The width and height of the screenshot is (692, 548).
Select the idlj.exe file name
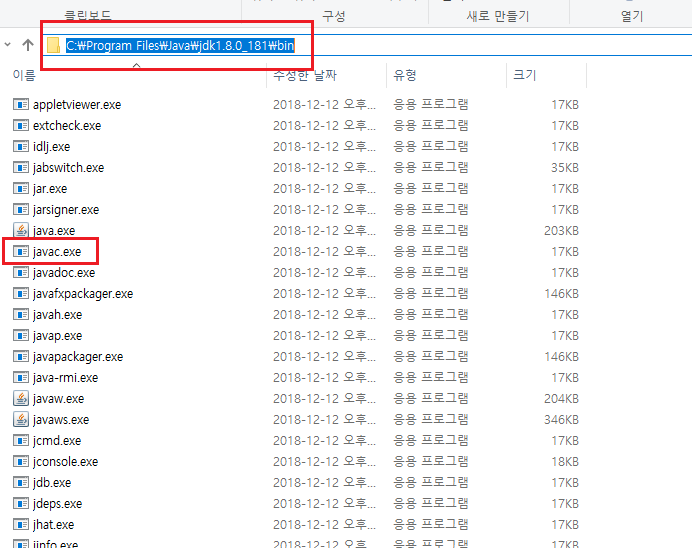pos(51,147)
